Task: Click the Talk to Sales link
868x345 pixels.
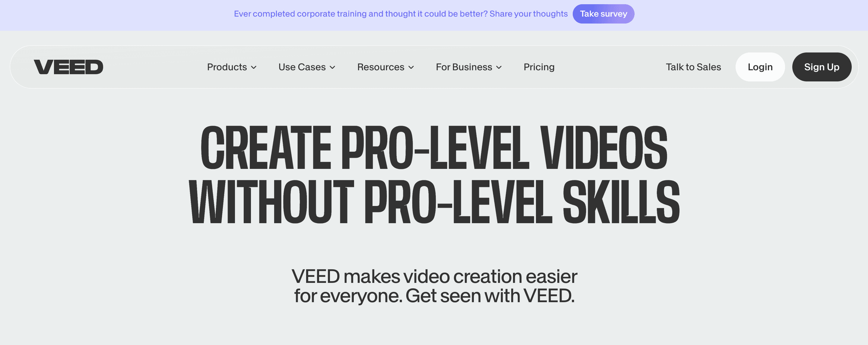Action: 694,66
